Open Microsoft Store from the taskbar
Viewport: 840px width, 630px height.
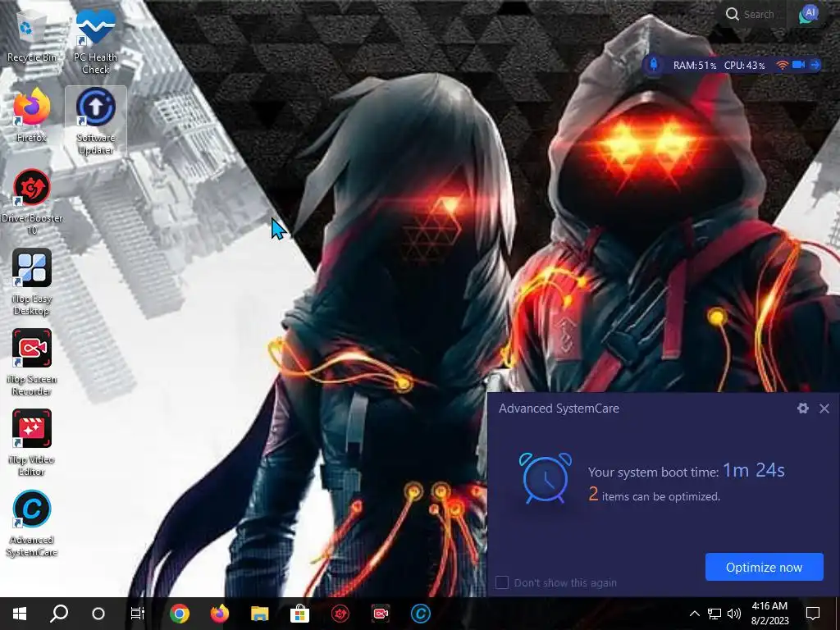point(300,614)
